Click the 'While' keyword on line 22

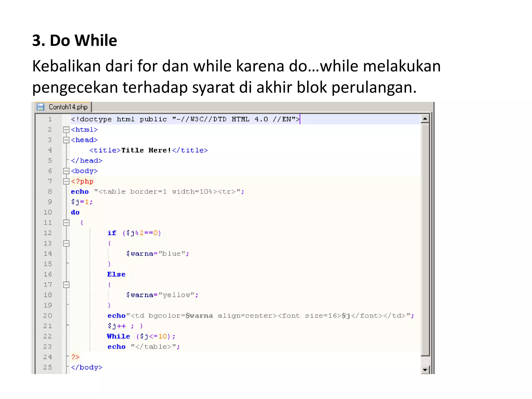click(118, 336)
